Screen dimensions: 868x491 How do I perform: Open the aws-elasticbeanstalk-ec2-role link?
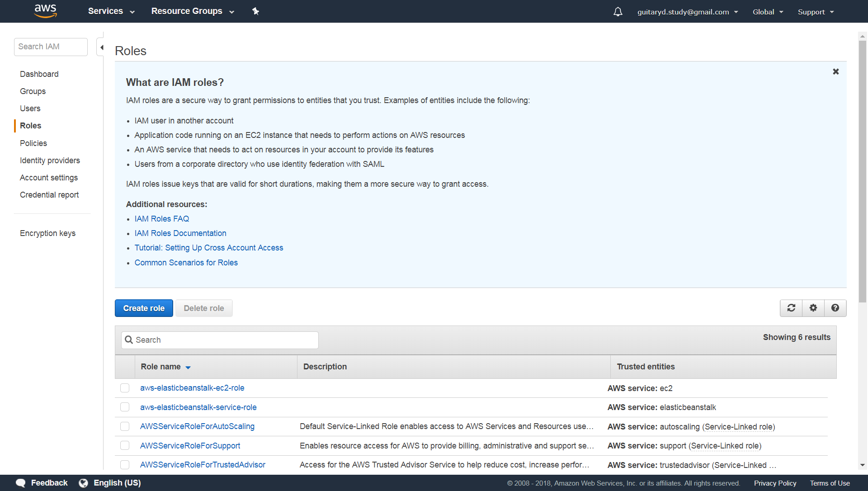coord(192,388)
